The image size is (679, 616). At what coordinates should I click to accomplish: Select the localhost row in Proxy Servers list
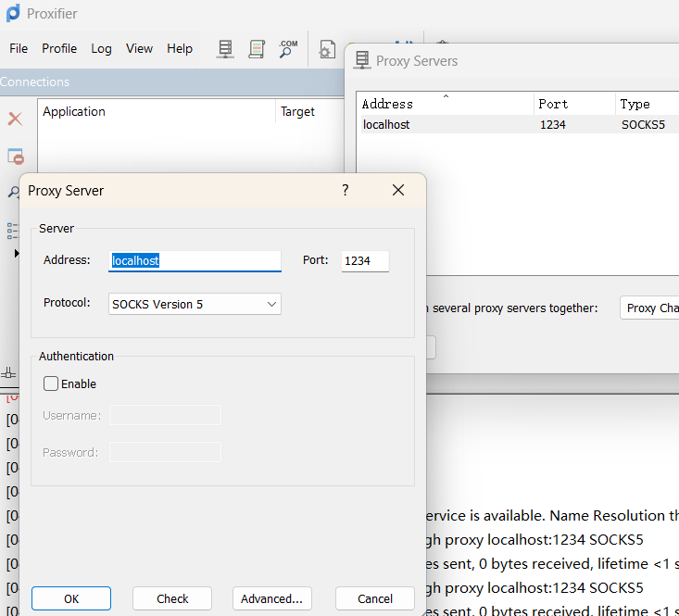[x=520, y=125]
